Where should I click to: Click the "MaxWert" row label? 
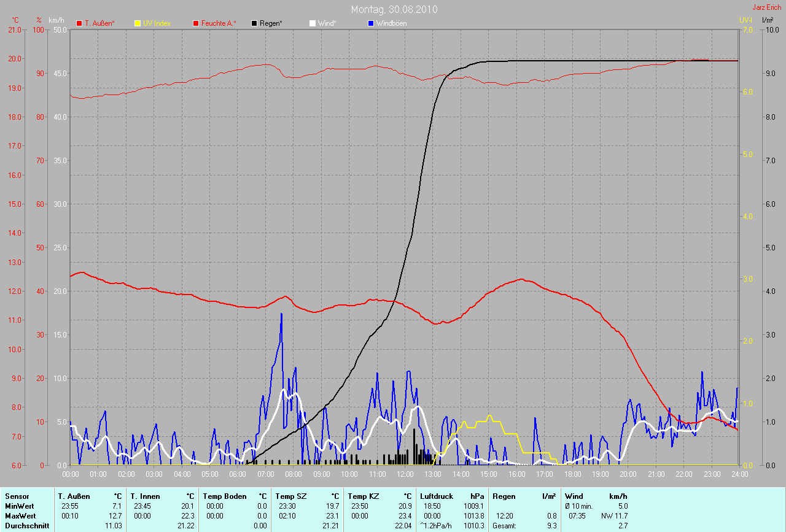coord(20,516)
